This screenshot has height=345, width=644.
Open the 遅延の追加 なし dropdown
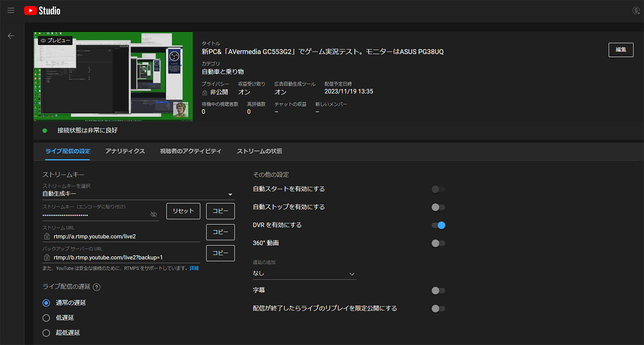[x=304, y=274]
